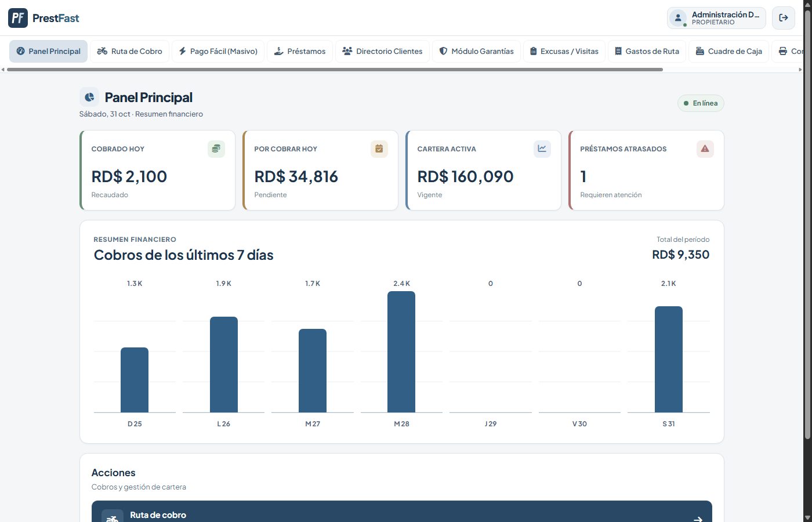Screen dimensions: 812x522
Task: Click the coins icon on Cobrado Hoy card
Action: [216, 149]
